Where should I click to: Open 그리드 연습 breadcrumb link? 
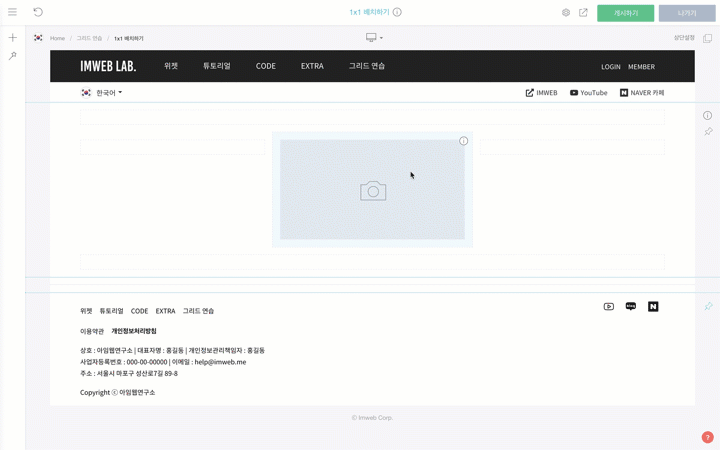pyautogui.click(x=89, y=38)
